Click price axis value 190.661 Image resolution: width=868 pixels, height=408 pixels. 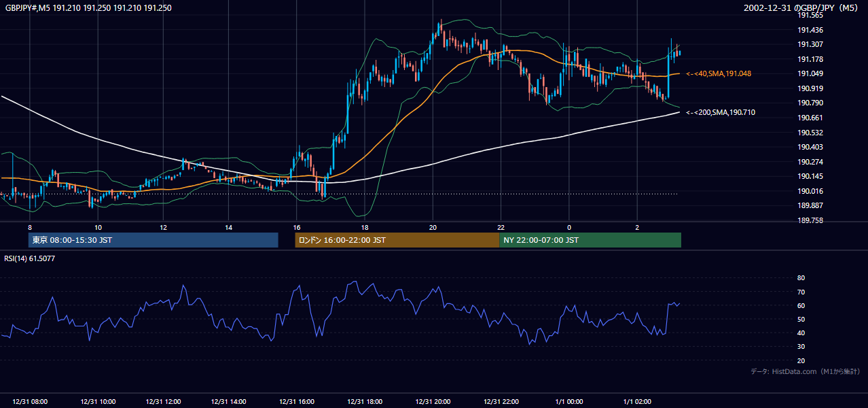(x=810, y=118)
